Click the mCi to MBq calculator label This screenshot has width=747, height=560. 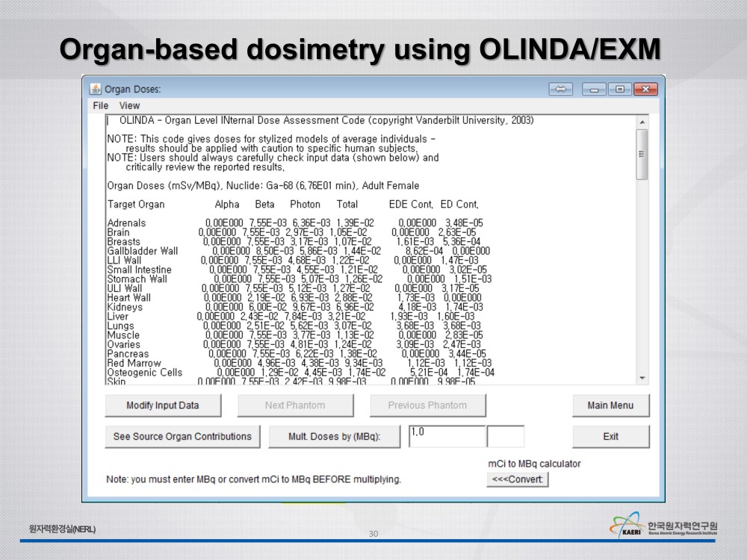click(534, 464)
